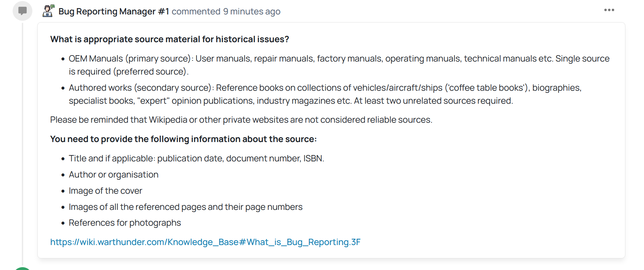The width and height of the screenshot is (644, 270).
Task: Click the "Images of all the referenced pages" bullet
Action: tap(186, 207)
